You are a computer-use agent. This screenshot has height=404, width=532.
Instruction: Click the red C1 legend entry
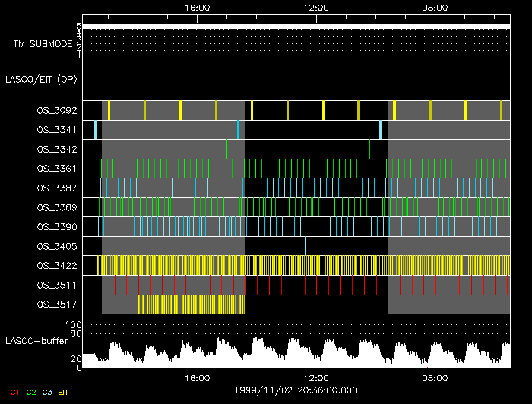pyautogui.click(x=14, y=392)
